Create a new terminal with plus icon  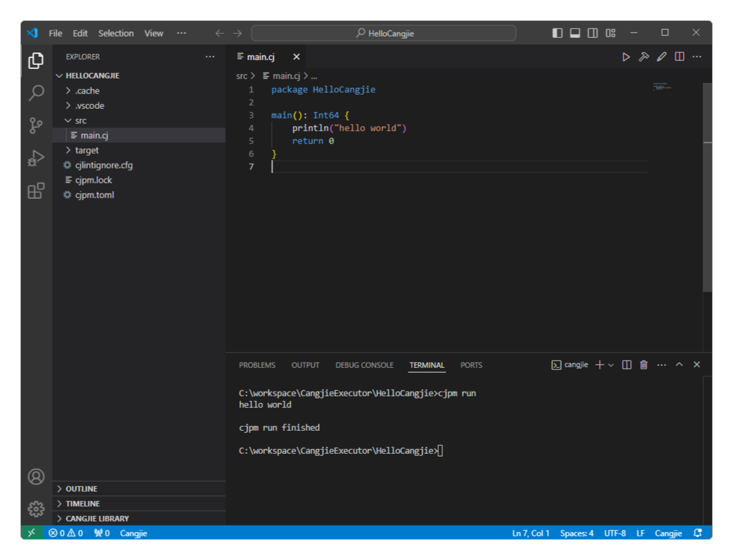600,365
